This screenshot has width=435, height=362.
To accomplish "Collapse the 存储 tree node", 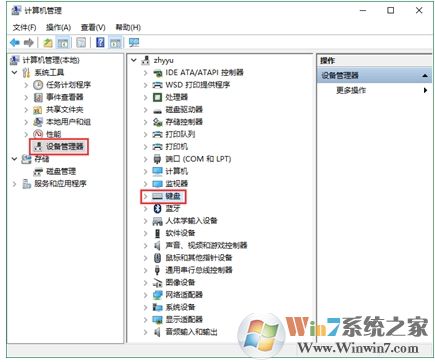I will [x=14, y=159].
